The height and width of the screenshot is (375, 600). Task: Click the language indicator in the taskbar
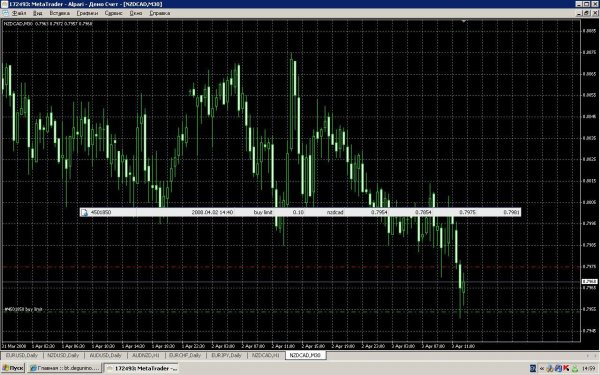click(x=533, y=368)
